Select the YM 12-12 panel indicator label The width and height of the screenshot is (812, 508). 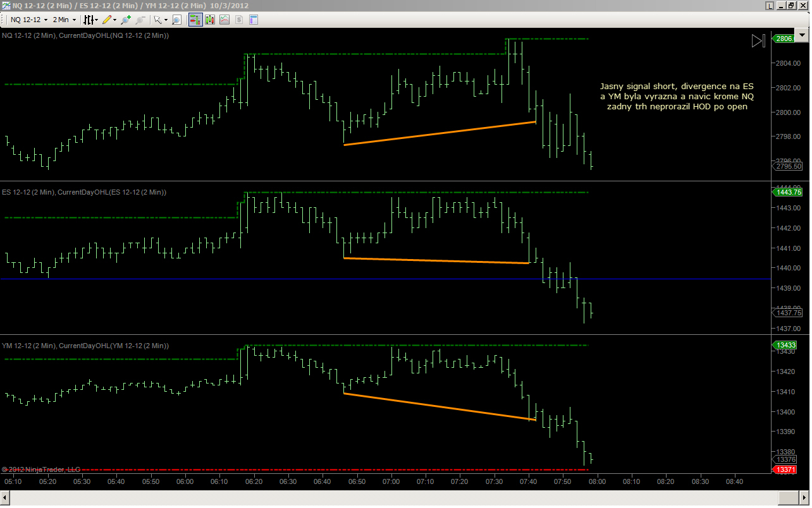point(85,346)
